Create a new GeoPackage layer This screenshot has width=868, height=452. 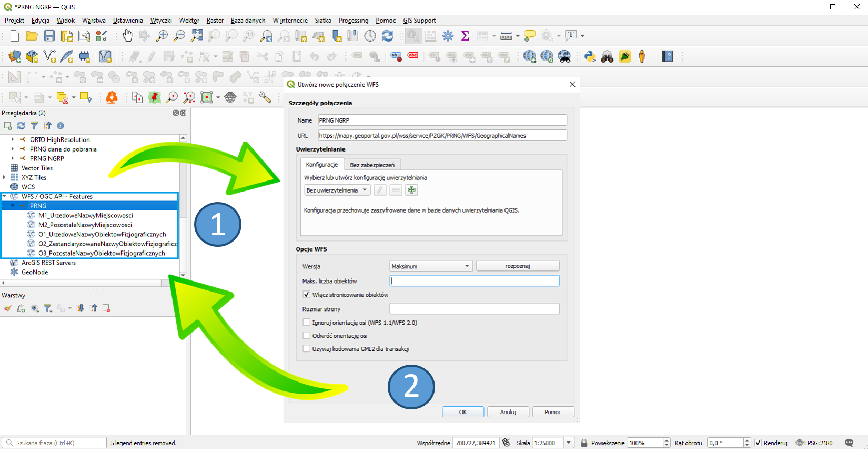[x=32, y=56]
